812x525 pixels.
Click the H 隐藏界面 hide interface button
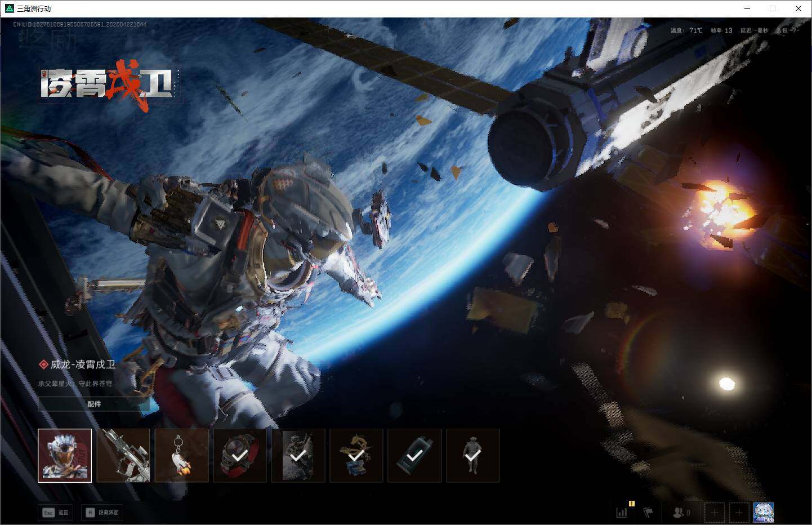(102, 513)
